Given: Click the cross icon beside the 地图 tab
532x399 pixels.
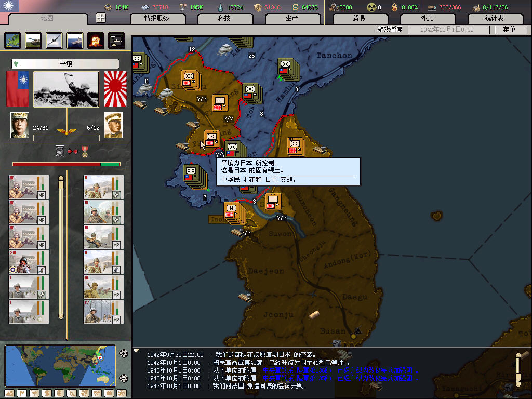Looking at the screenshot, I should pyautogui.click(x=101, y=18).
